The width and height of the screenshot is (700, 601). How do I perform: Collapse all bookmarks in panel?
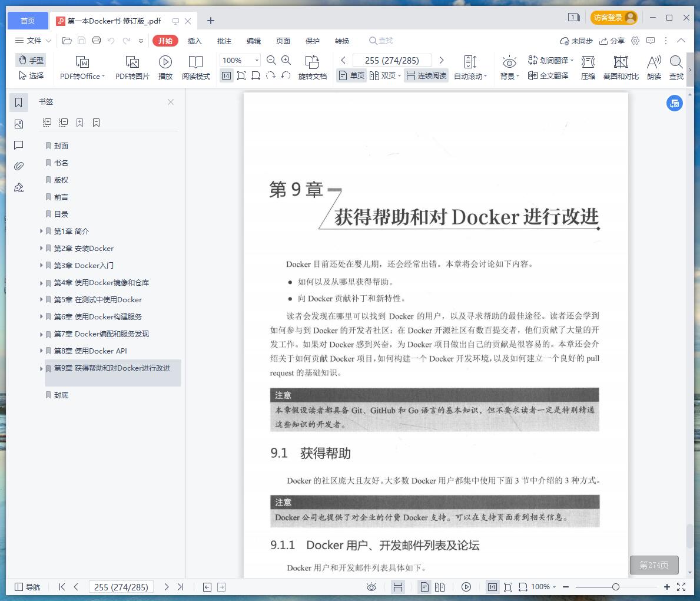[64, 123]
